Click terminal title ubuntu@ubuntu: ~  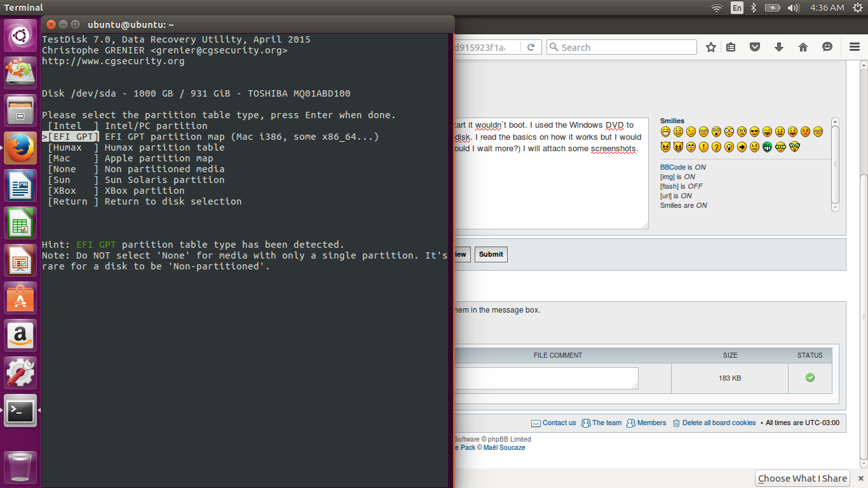click(x=131, y=25)
